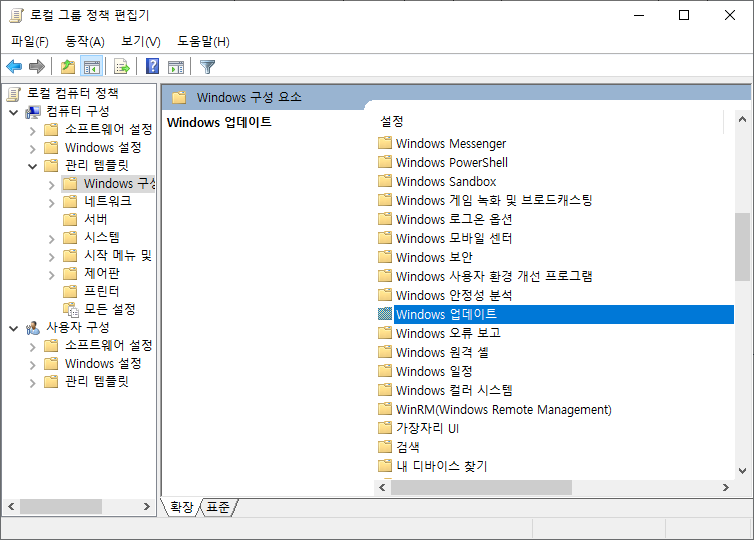The image size is (754, 540).
Task: Click the folder icon beside Windows 보안
Action: tap(385, 257)
